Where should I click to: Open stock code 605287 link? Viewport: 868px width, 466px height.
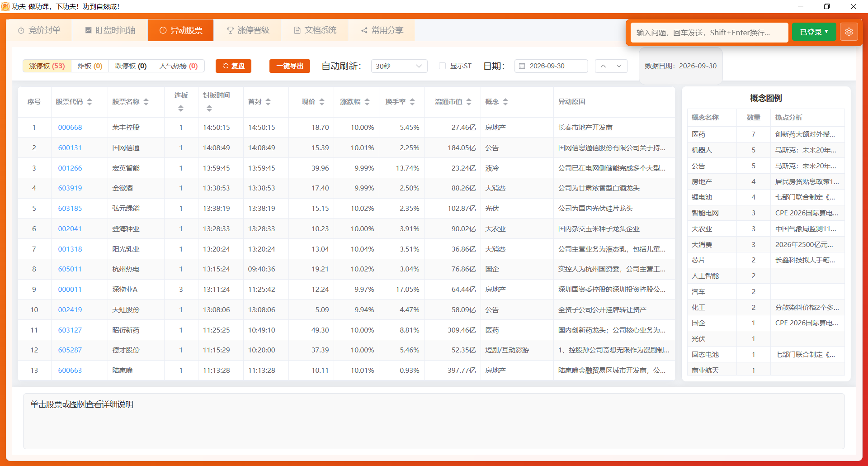(70, 350)
